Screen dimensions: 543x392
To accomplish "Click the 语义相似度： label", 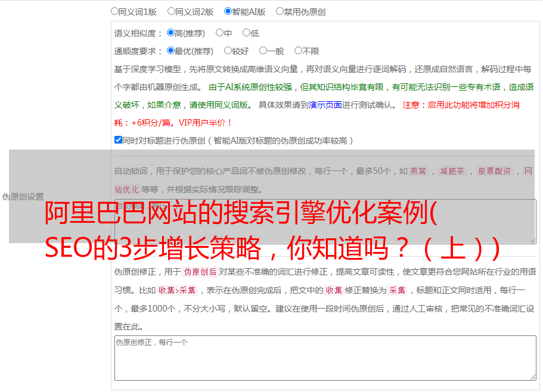I will [x=138, y=33].
